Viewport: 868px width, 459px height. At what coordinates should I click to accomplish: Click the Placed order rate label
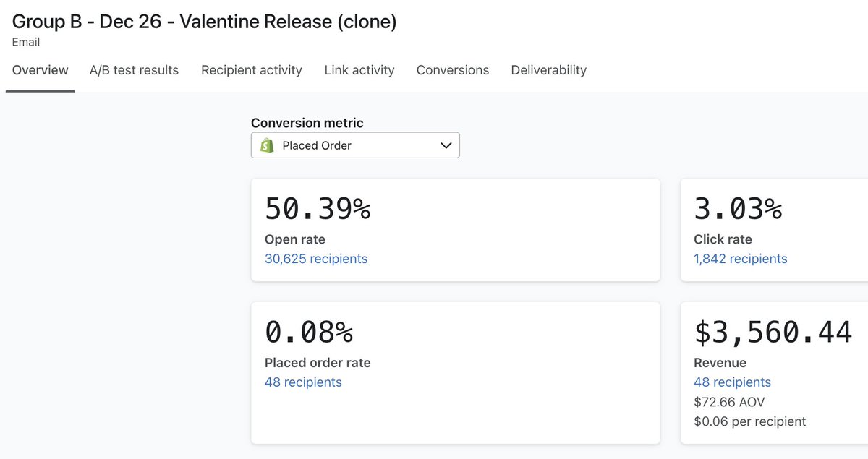click(318, 363)
